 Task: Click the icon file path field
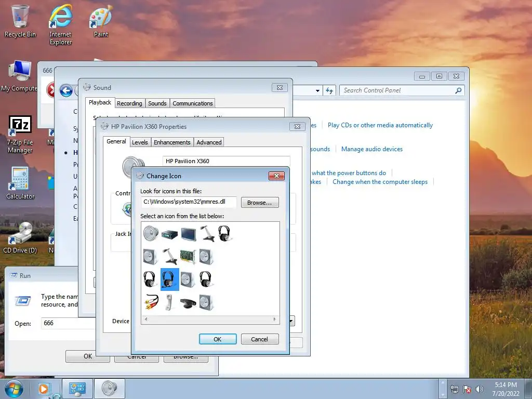[189, 202]
